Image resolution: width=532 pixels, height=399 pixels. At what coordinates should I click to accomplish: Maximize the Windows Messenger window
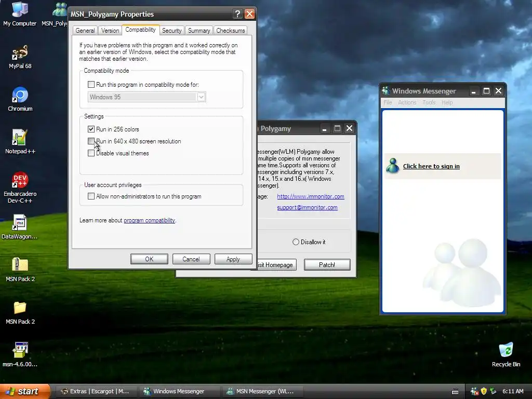click(486, 91)
